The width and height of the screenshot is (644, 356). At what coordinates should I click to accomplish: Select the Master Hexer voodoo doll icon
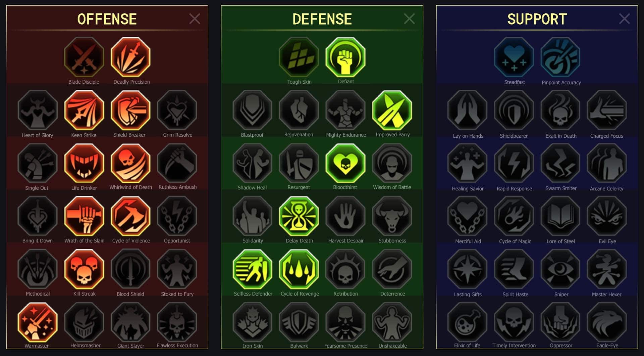(x=607, y=269)
